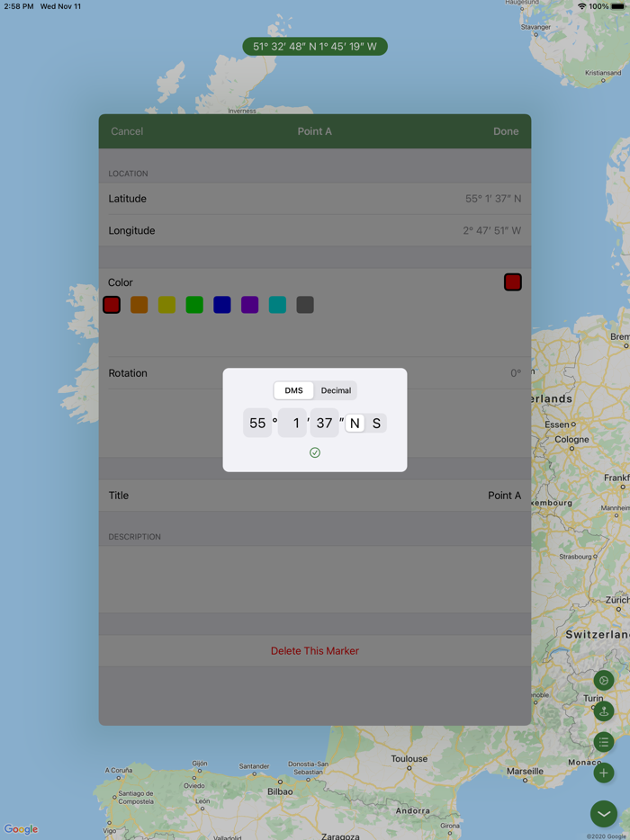Edit the minutes field showing 1
Viewport: 630px width, 840px height.
click(292, 424)
